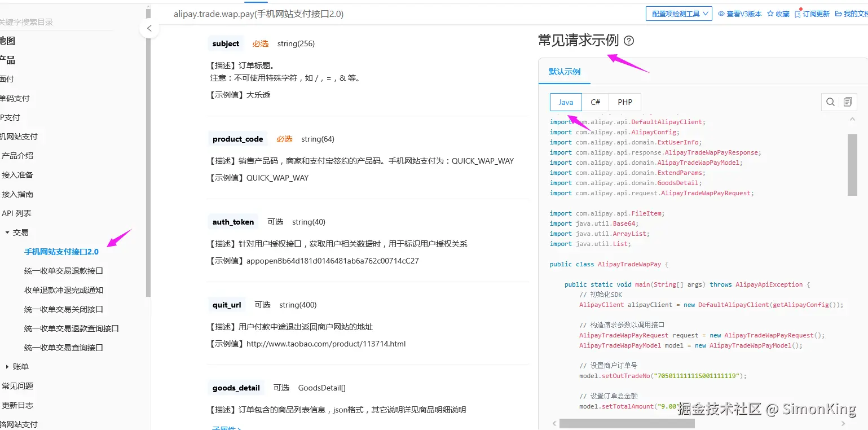
Task: Click the model.setOutTradeNo code line
Action: pyautogui.click(x=663, y=376)
